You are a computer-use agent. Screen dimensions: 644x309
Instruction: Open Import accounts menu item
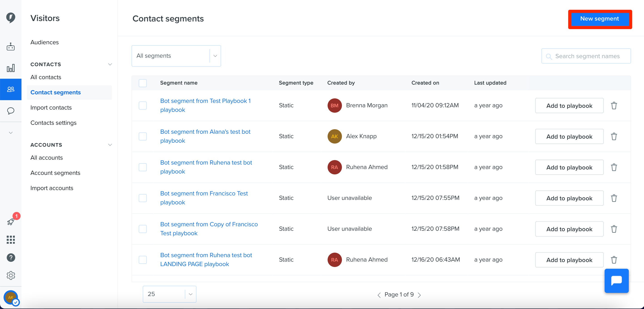coord(52,188)
